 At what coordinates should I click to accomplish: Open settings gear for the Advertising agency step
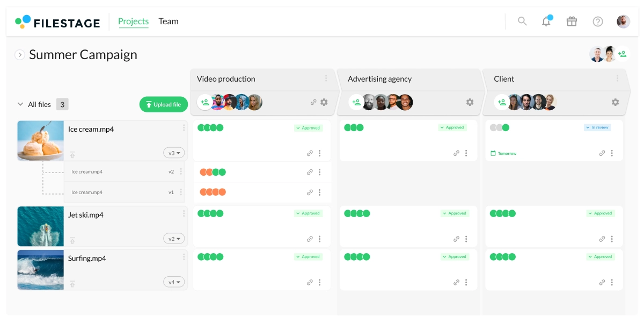pyautogui.click(x=470, y=102)
